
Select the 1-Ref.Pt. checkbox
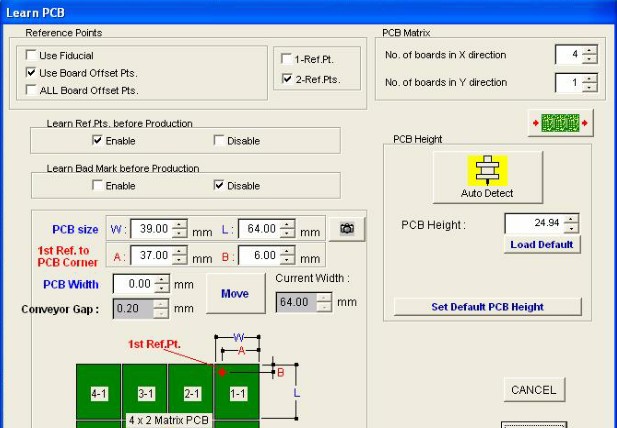[x=288, y=60]
